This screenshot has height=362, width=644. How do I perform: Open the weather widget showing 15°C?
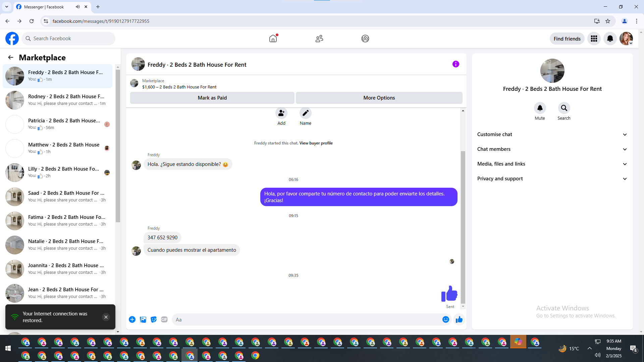point(569,349)
